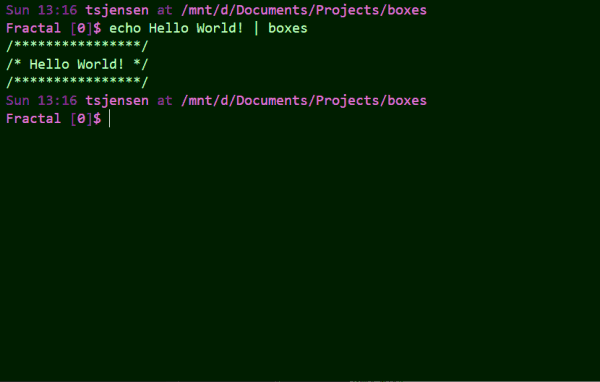Click the word Sun in the first line
The width and height of the screenshot is (600, 382).
point(18,10)
